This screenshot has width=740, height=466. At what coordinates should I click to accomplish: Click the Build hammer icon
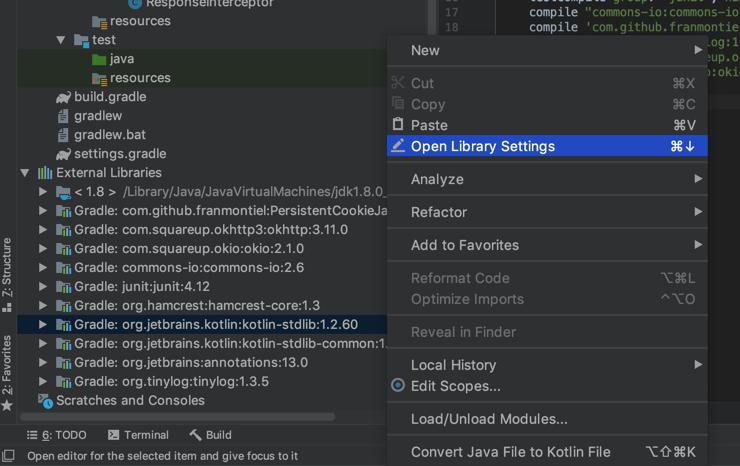(x=195, y=435)
